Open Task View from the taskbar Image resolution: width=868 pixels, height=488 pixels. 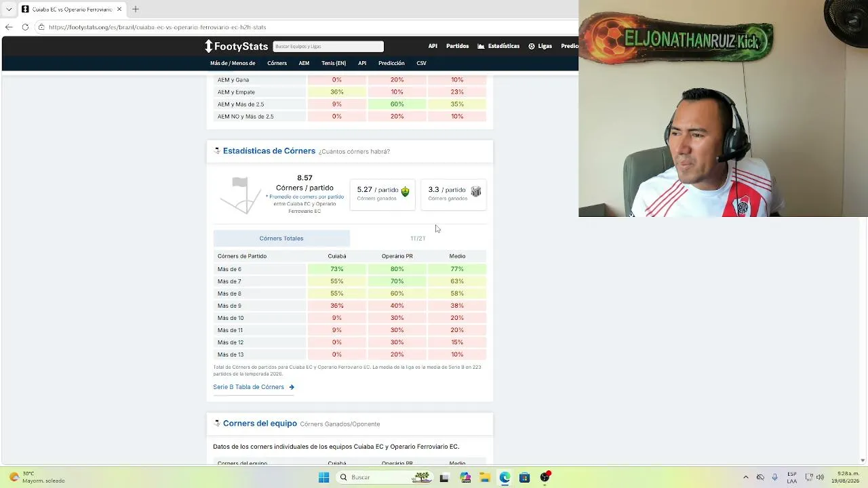(444, 477)
